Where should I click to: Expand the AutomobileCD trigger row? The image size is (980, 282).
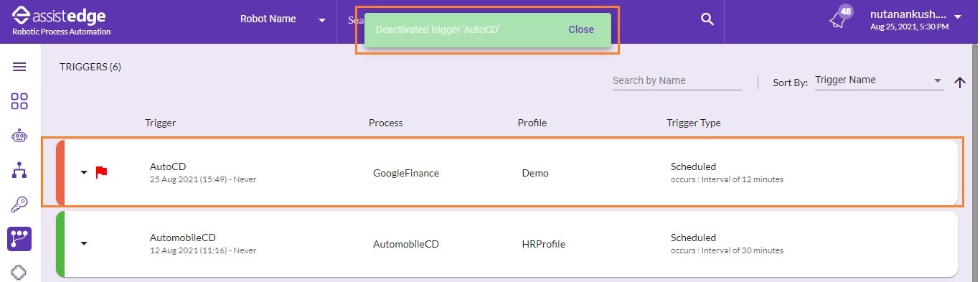(x=84, y=244)
